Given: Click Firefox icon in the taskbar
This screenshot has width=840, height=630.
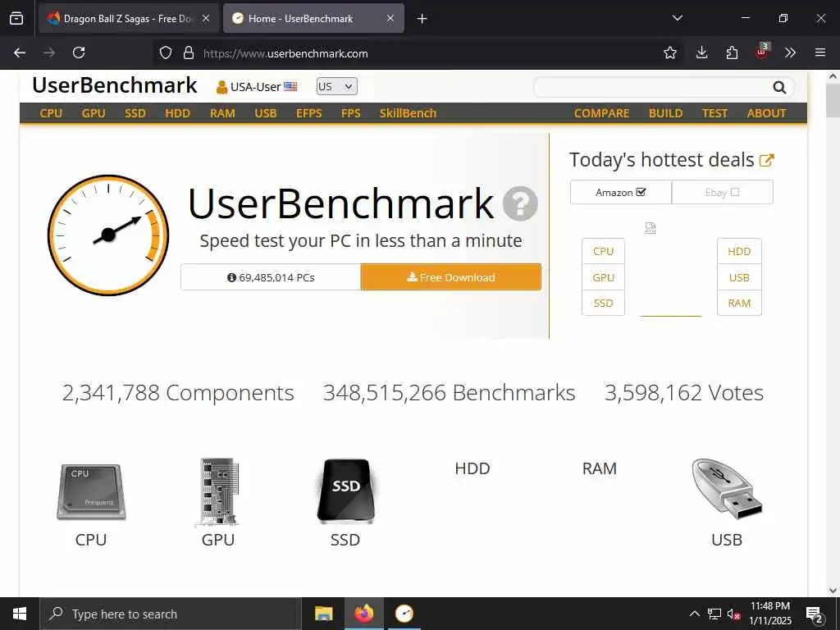Looking at the screenshot, I should point(363,614).
